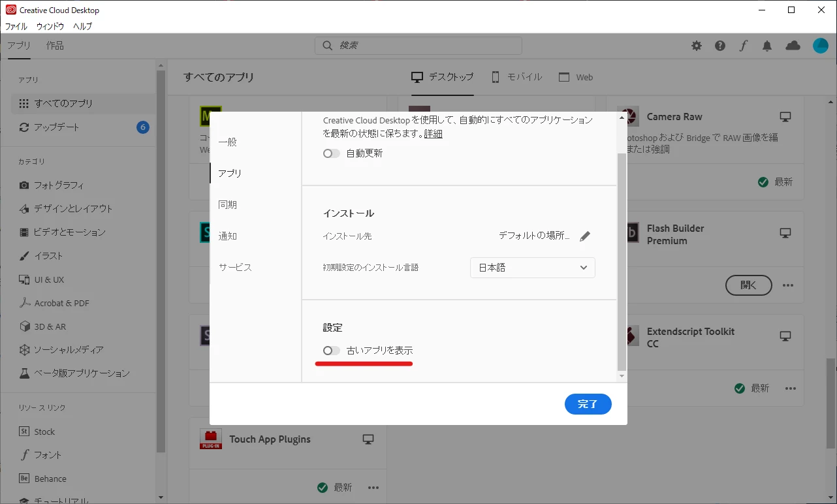Click アップデート refresh icon in sidebar

(24, 127)
